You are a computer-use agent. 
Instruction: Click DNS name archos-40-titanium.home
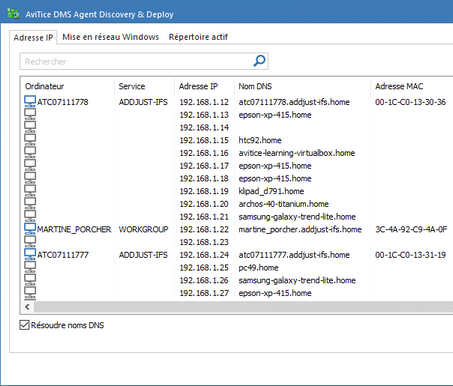pyautogui.click(x=284, y=204)
